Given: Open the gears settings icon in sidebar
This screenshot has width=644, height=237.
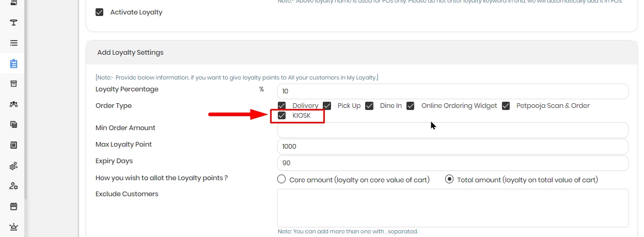Looking at the screenshot, I should tap(14, 166).
